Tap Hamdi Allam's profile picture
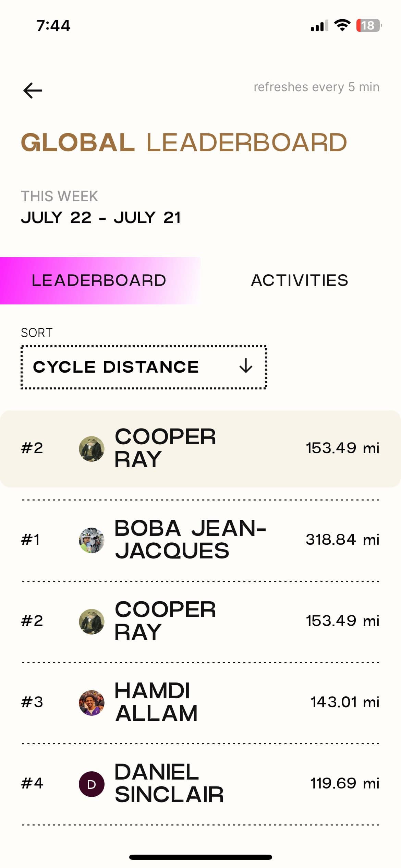 (92, 702)
